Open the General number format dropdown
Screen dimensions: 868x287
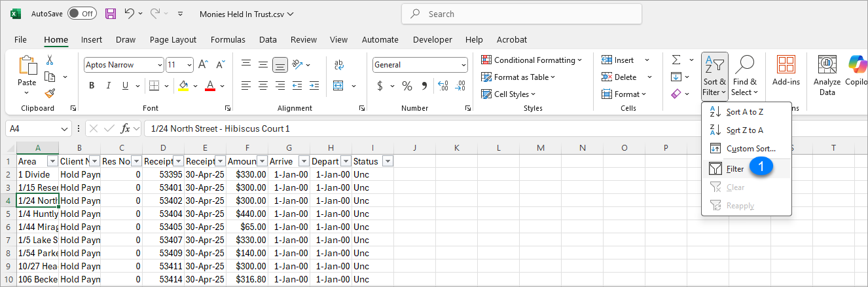[x=463, y=65]
